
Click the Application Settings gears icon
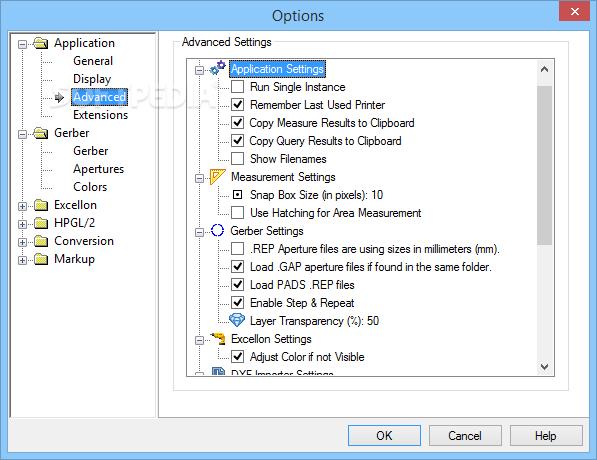click(218, 68)
